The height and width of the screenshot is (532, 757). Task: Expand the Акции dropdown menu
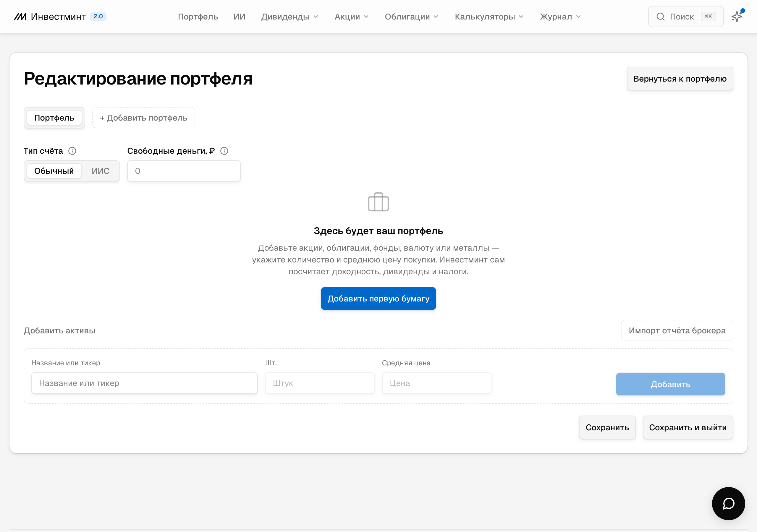[x=352, y=17]
